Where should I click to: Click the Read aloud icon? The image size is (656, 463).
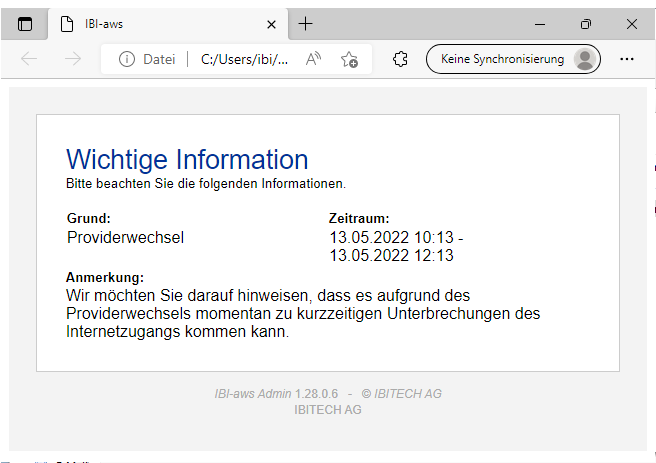(313, 59)
